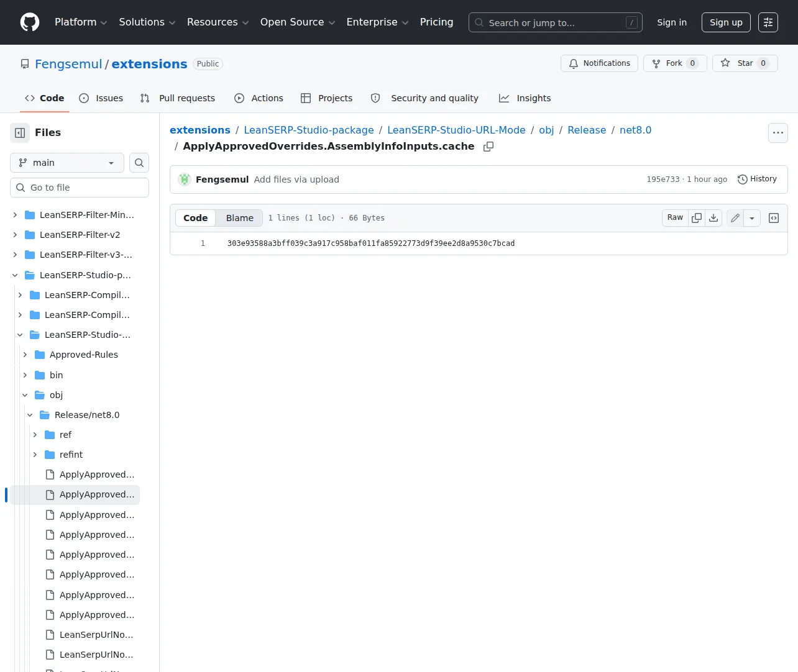798x672 pixels.
Task: Open the refint folder in tree
Action: 71,455
